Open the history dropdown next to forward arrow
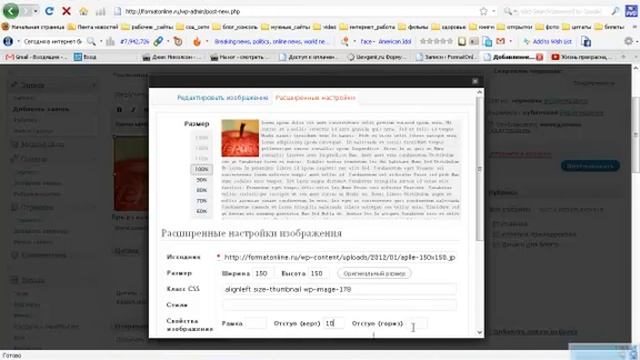The height and width of the screenshot is (360, 640). (36, 11)
